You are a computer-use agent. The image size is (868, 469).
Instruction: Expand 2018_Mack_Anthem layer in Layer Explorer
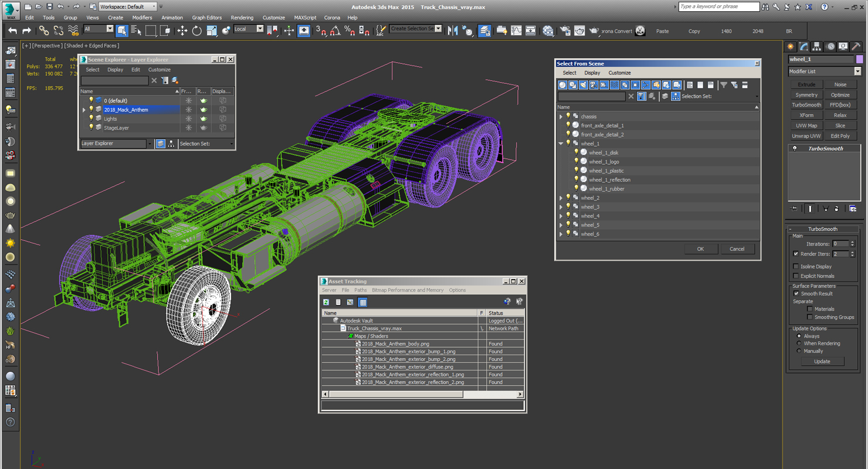[84, 110]
